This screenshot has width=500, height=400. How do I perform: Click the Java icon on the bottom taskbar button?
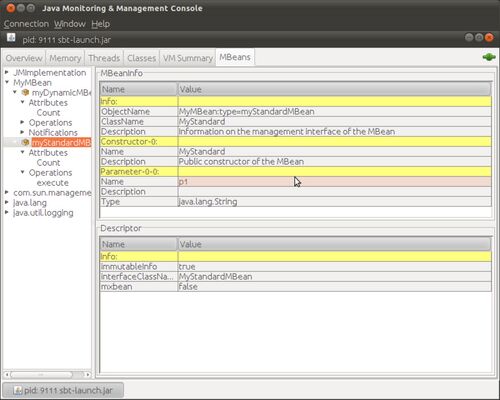18,390
